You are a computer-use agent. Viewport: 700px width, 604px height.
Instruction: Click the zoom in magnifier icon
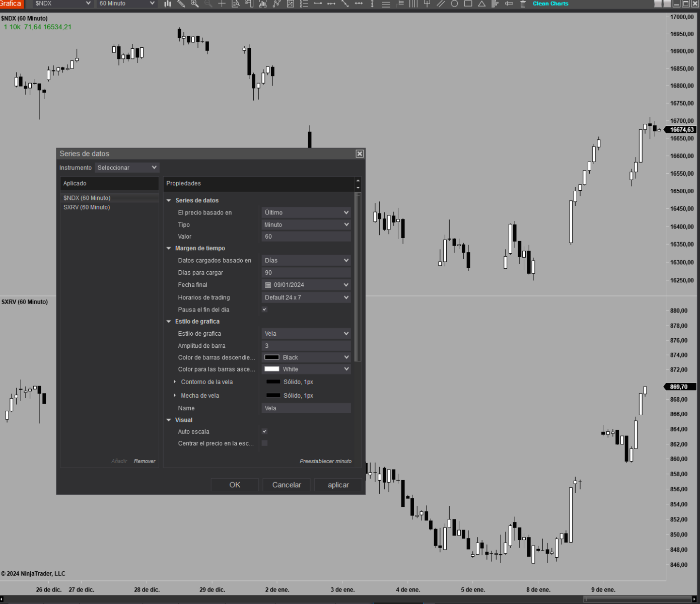click(195, 4)
